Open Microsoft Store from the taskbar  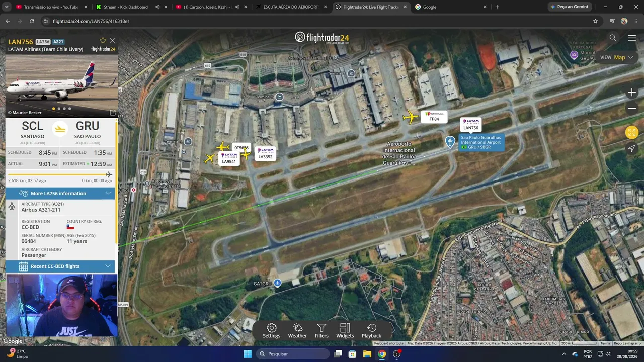[352, 354]
